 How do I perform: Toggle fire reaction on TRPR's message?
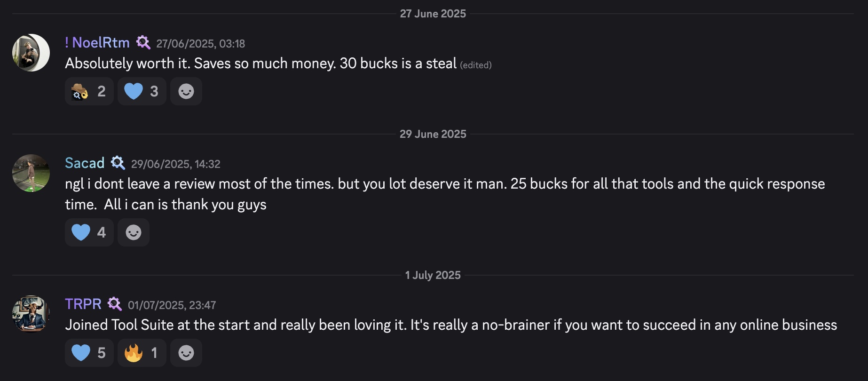(142, 353)
